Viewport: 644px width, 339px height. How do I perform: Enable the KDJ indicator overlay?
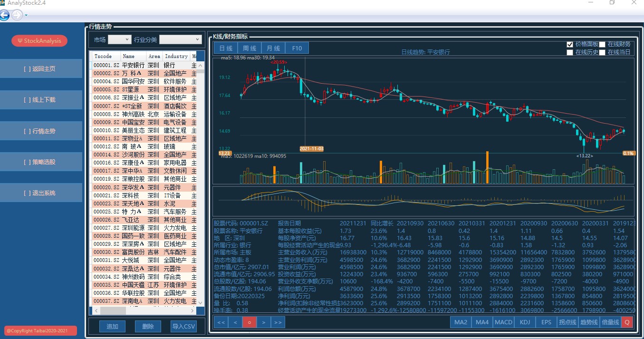tap(524, 322)
